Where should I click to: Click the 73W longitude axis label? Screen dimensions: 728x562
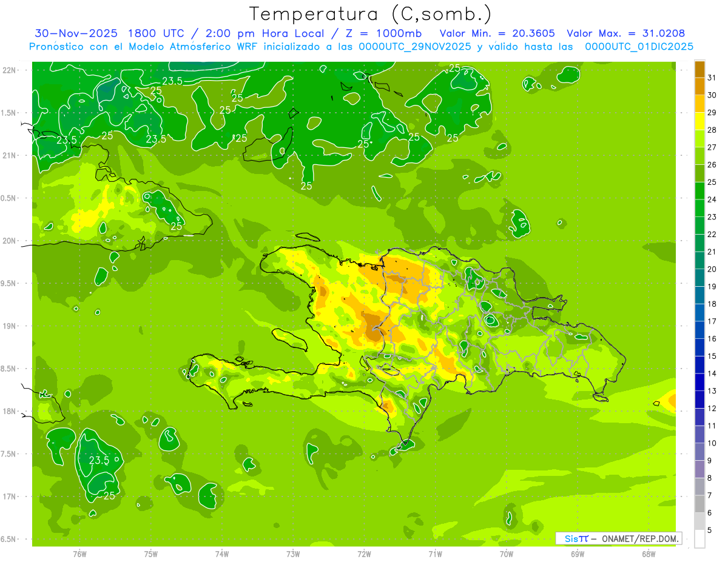[x=293, y=554]
